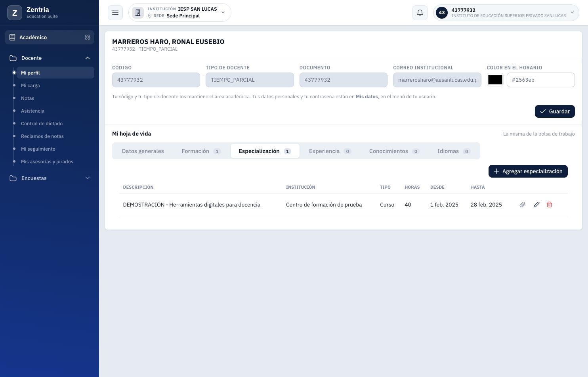Click the user avatar badge 43

pyautogui.click(x=442, y=13)
